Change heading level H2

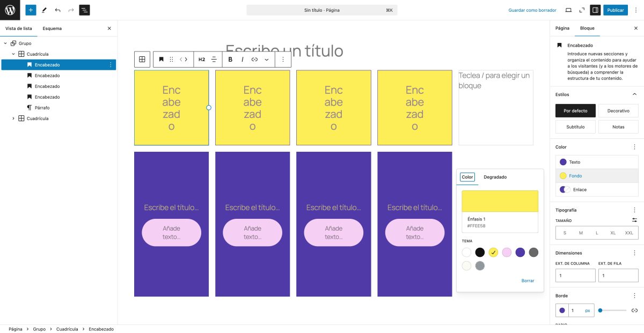tap(202, 60)
